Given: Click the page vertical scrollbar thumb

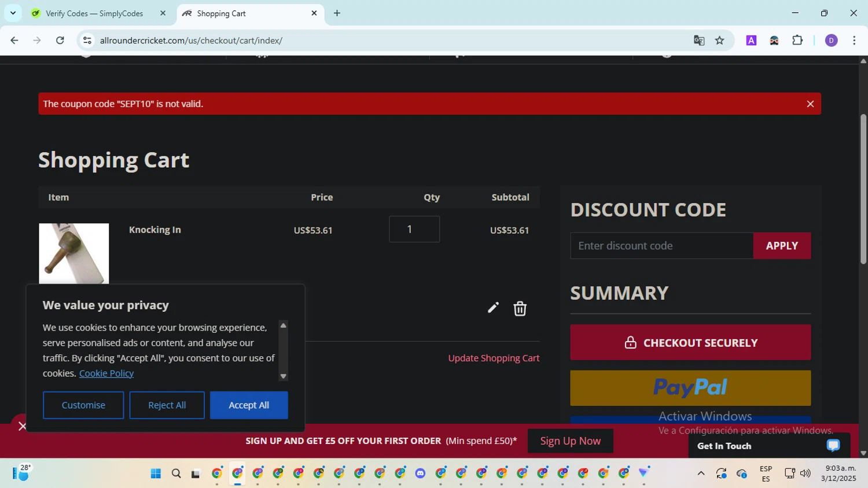Looking at the screenshot, I should click(x=863, y=189).
